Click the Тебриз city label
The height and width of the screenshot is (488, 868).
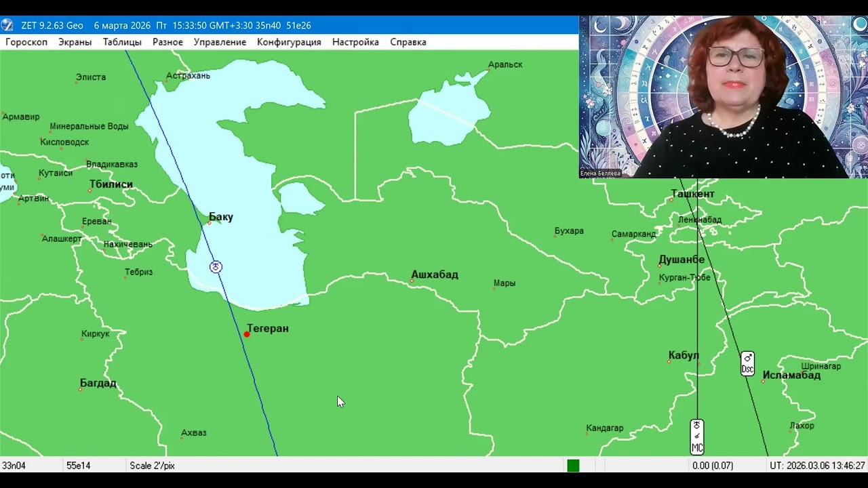[138, 272]
